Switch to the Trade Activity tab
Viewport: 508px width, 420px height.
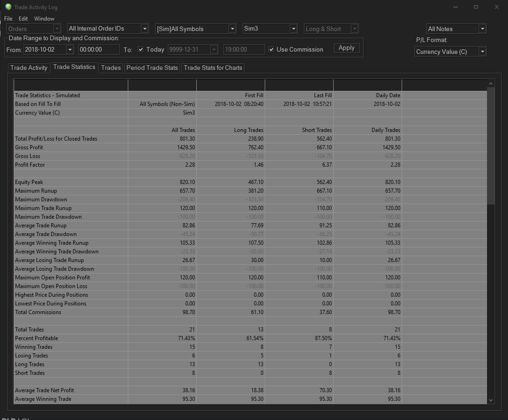click(x=29, y=68)
